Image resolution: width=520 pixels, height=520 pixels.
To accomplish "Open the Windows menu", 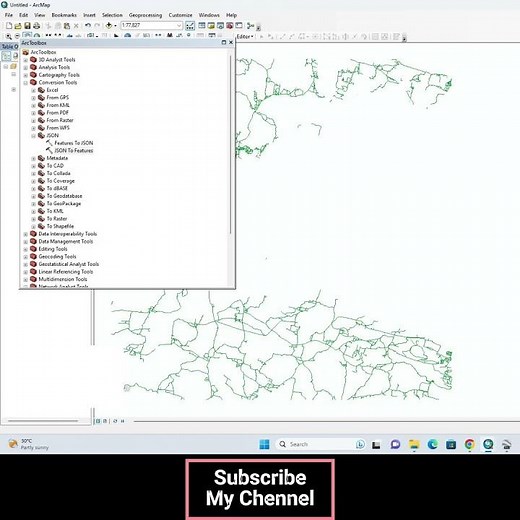I will point(209,15).
